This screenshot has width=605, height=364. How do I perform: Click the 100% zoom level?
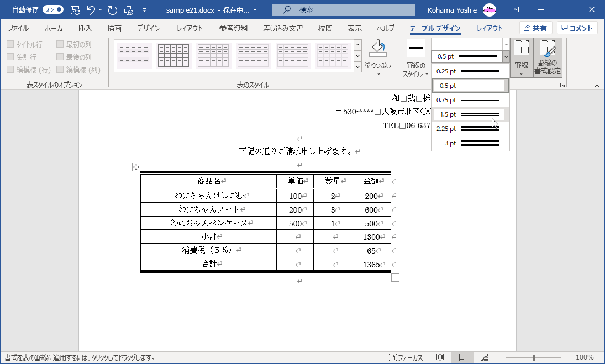coord(585,357)
